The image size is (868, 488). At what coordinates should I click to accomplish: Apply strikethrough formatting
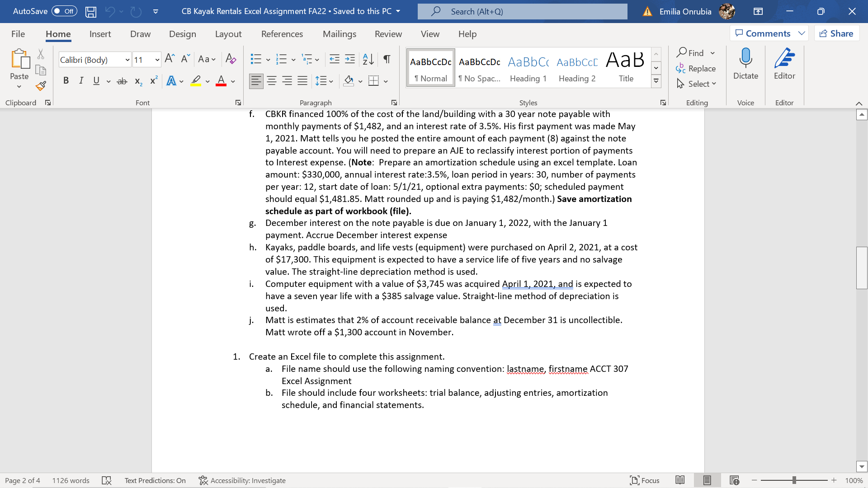click(x=122, y=81)
